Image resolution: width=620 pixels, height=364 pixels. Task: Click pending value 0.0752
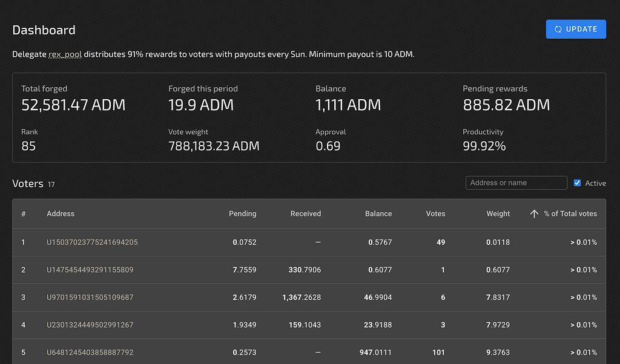pyautogui.click(x=245, y=242)
